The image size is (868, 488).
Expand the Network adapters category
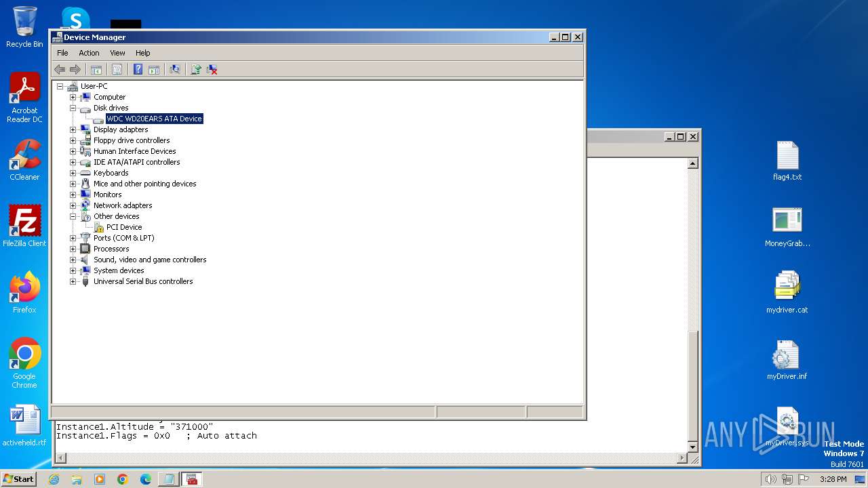73,205
